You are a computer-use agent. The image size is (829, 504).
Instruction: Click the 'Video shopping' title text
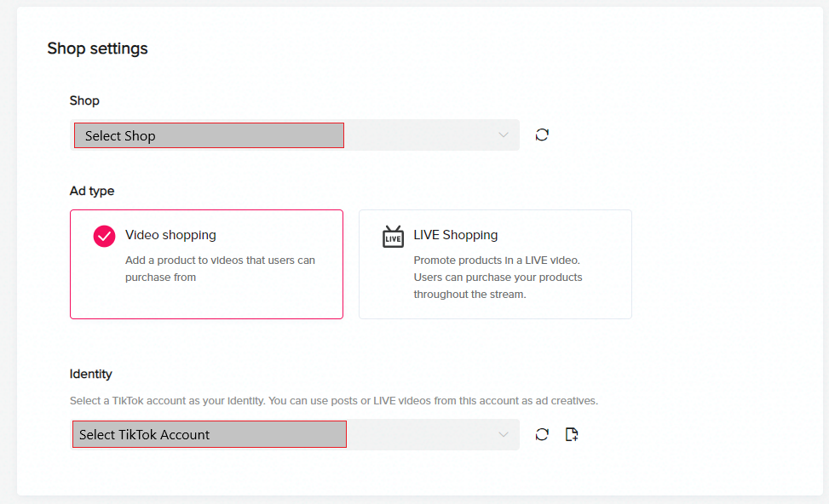[x=170, y=235]
